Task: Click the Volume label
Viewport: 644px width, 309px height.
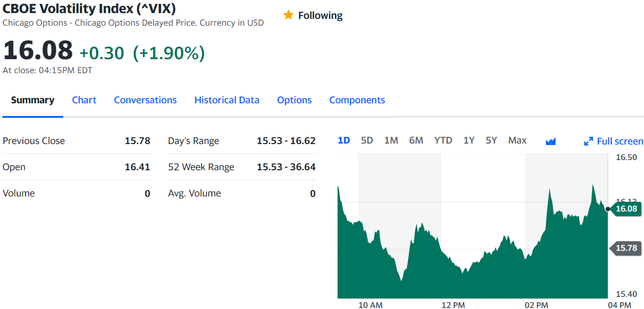Action: click(x=18, y=193)
